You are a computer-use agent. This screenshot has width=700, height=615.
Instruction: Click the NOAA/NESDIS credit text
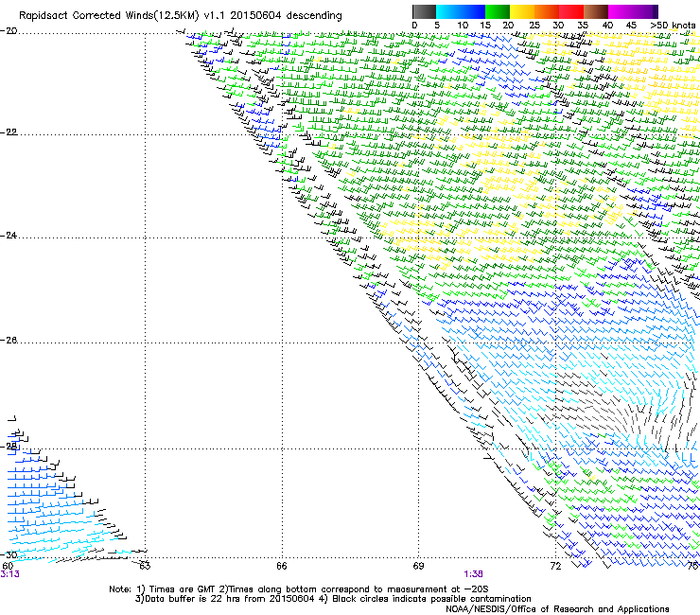[557, 608]
